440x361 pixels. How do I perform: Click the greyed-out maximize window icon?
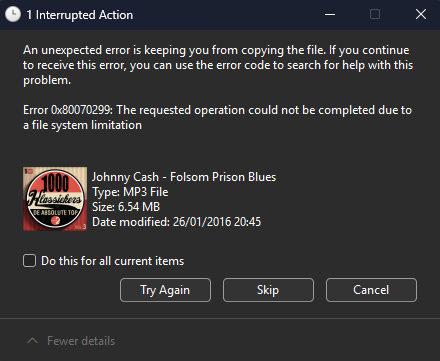pyautogui.click(x=375, y=14)
